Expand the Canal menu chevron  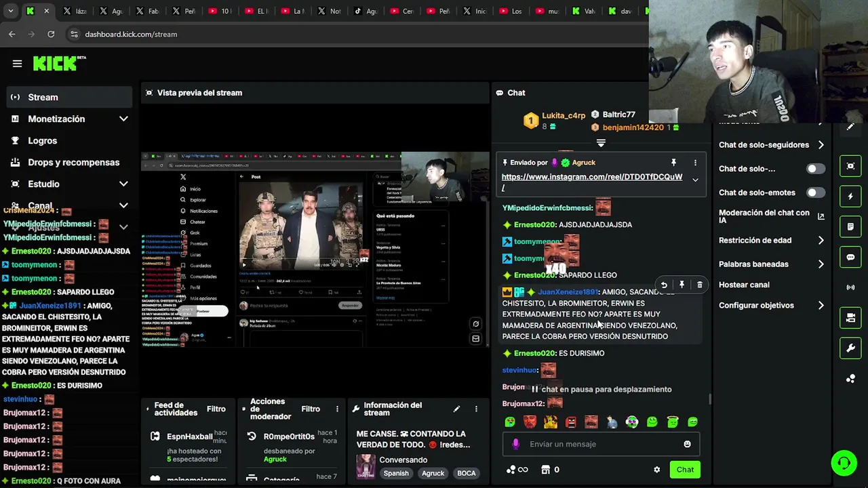coord(123,205)
